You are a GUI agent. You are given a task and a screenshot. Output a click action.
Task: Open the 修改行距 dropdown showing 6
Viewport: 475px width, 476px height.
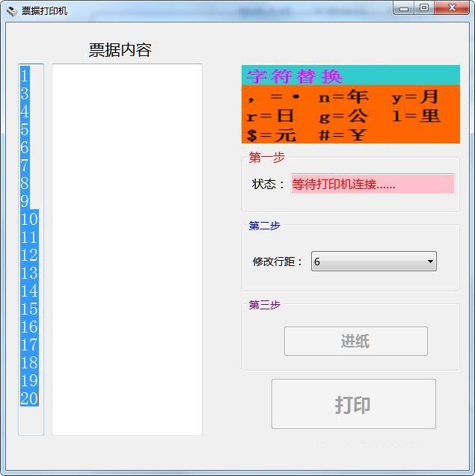pyautogui.click(x=374, y=261)
